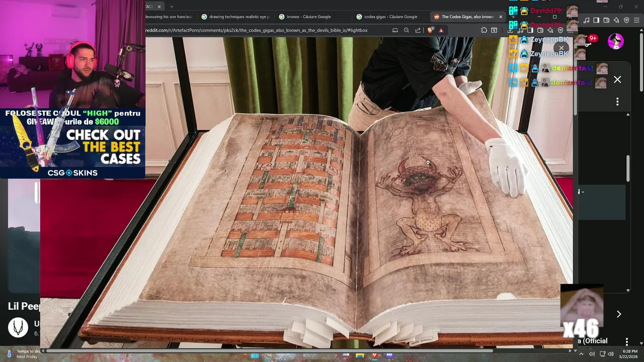Viewport: 644px width, 362px height.
Task: Click the Windows Start button in taskbar
Action: [255, 355]
